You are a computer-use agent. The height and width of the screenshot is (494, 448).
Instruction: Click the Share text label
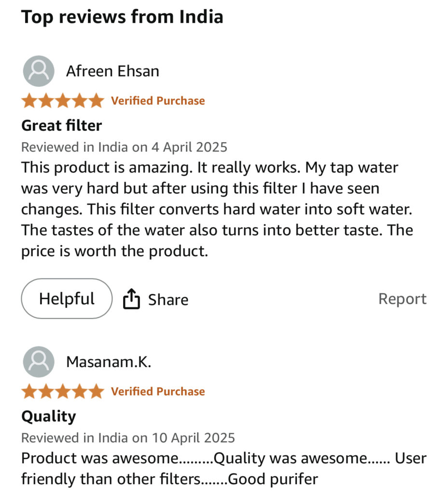pos(168,300)
